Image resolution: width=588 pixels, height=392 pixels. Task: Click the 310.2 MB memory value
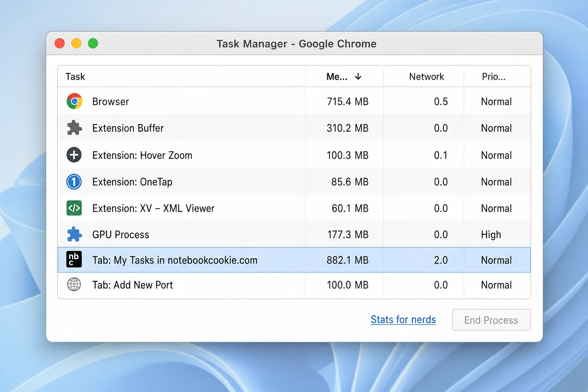tap(348, 128)
